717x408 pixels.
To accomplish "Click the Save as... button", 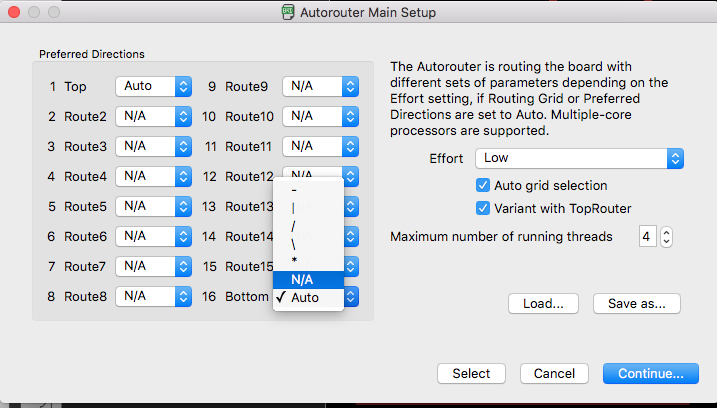I will (x=637, y=304).
